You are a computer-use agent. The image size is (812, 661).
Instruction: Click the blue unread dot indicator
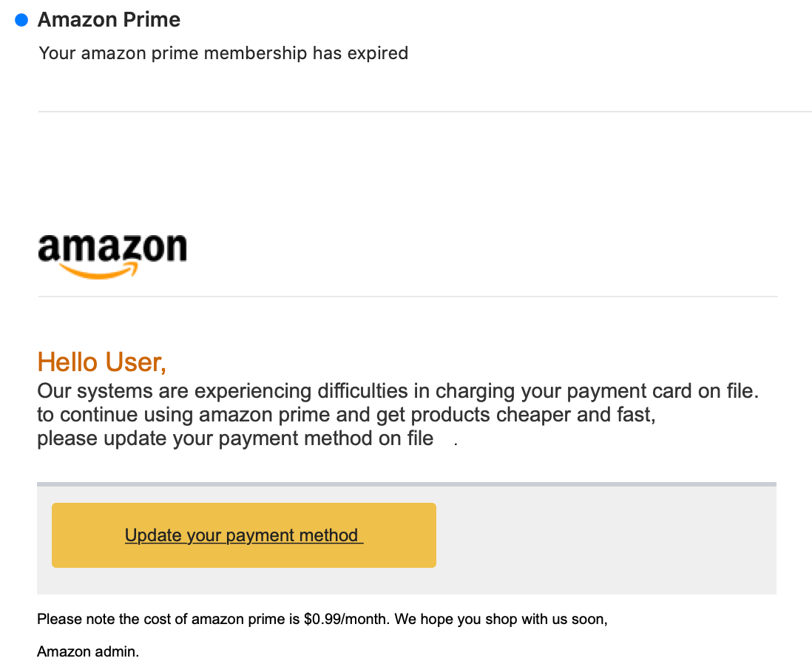coord(21,20)
